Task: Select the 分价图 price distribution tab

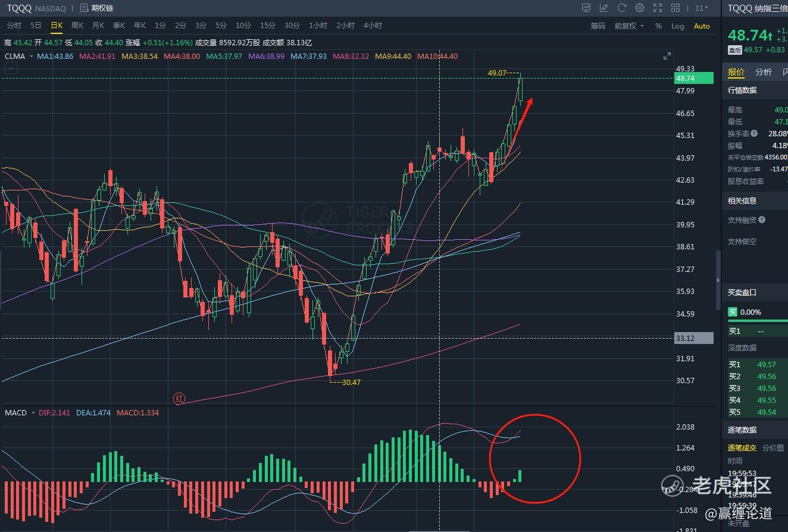Action: (x=773, y=447)
